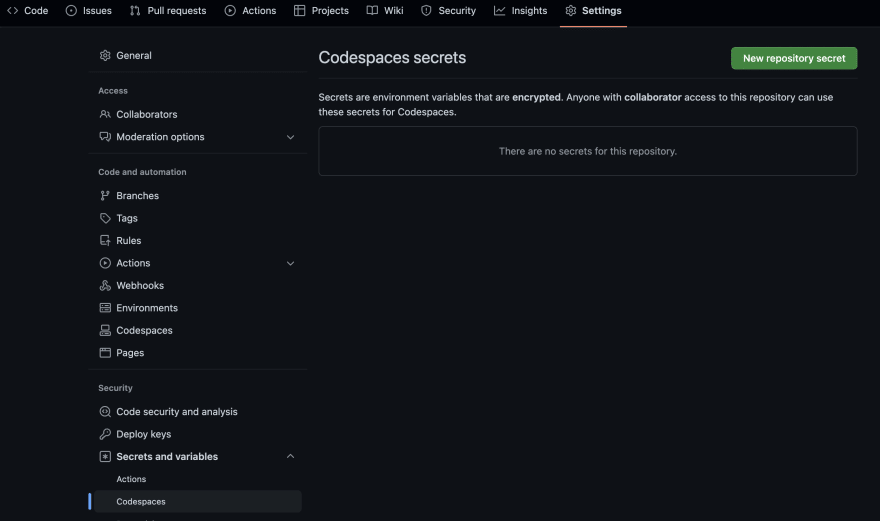
Task: Click the Branches git-branch icon
Action: [105, 196]
